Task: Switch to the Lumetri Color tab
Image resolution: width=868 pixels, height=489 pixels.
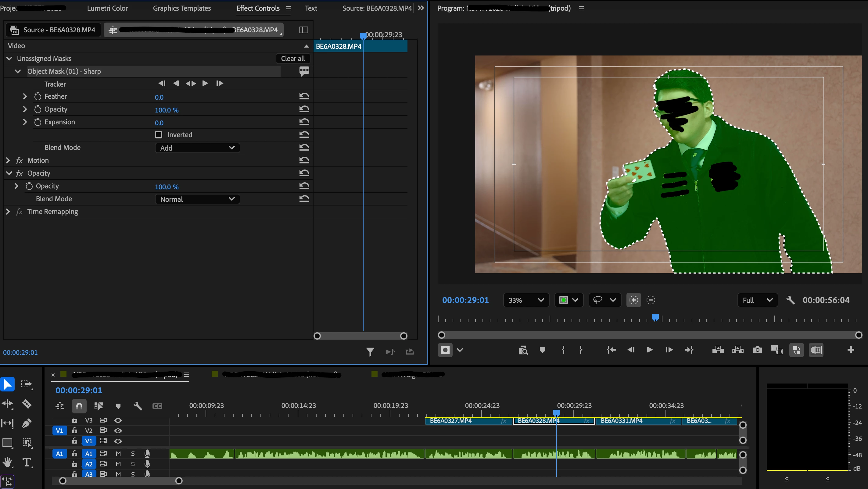Action: tap(107, 8)
